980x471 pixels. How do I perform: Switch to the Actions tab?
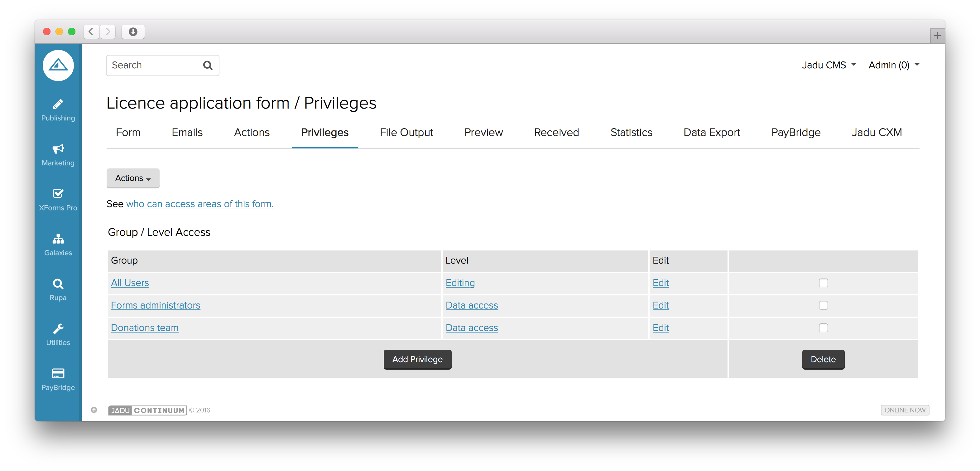[252, 133]
